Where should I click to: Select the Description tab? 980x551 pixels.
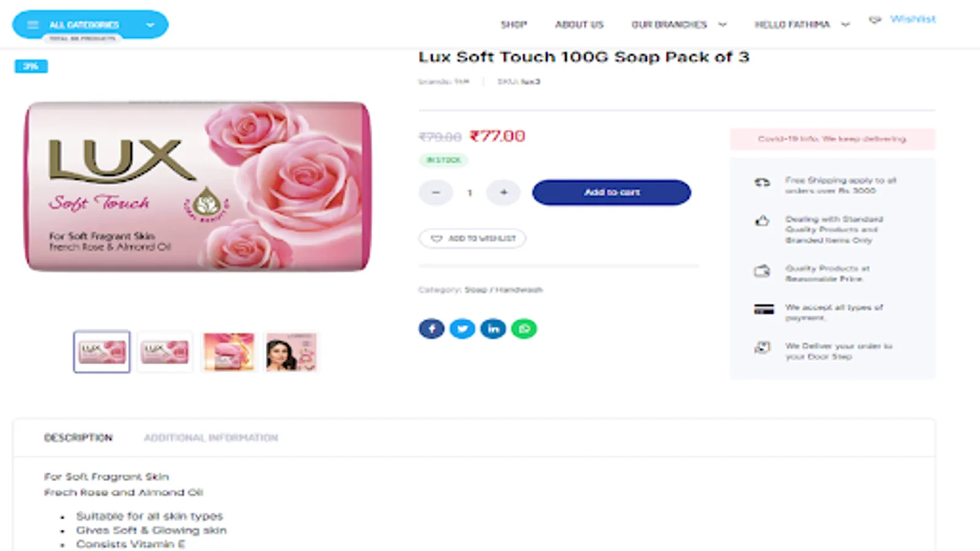click(78, 438)
